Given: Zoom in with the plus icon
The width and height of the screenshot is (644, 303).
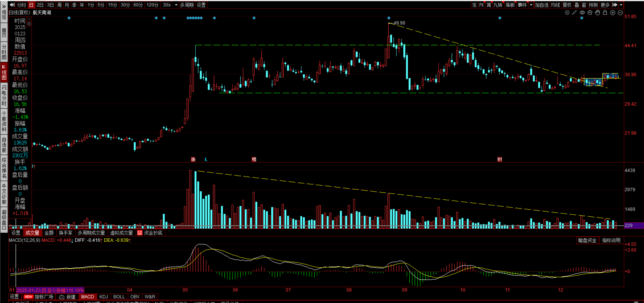Looking at the screenshot, I should tap(613, 13).
